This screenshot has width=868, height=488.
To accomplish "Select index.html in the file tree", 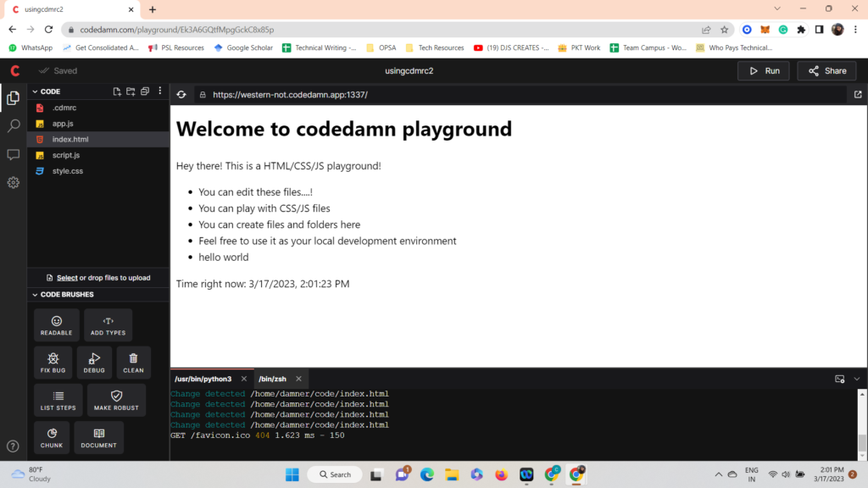I will tap(98, 140).
